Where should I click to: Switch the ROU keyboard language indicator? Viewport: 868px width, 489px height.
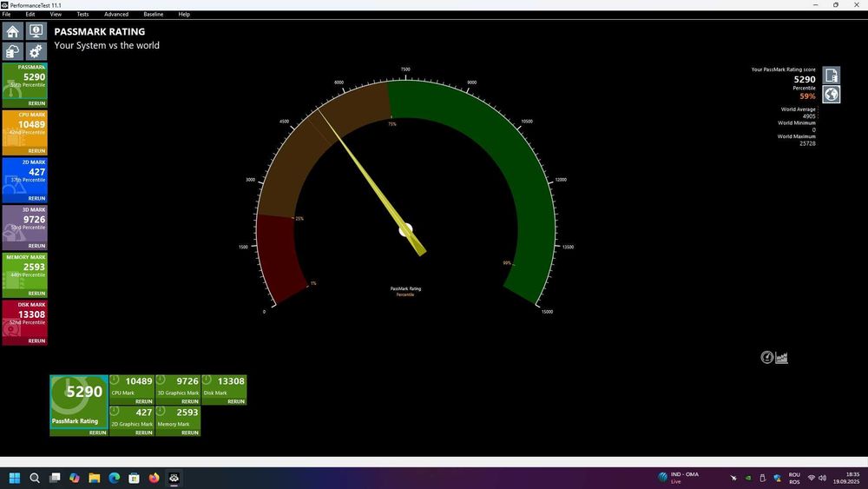[x=794, y=478]
